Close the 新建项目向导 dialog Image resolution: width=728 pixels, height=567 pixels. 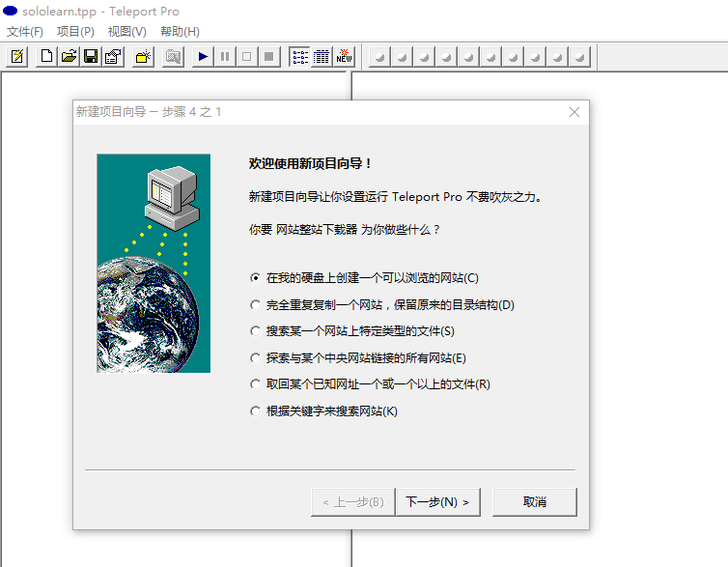[574, 112]
